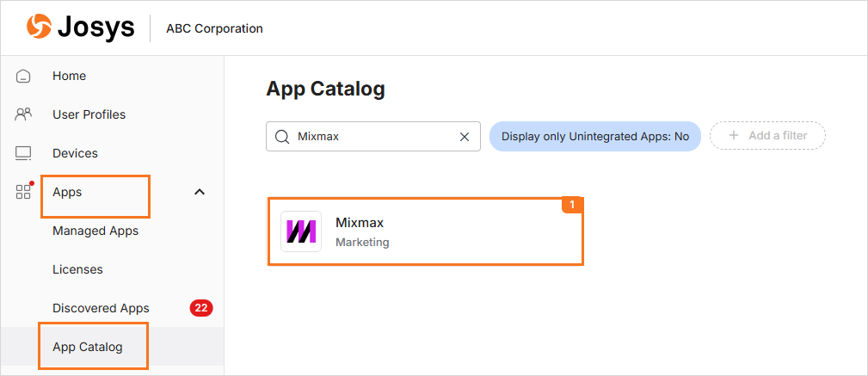The image size is (868, 376).
Task: Click the Home icon in sidebar
Action: tap(23, 76)
